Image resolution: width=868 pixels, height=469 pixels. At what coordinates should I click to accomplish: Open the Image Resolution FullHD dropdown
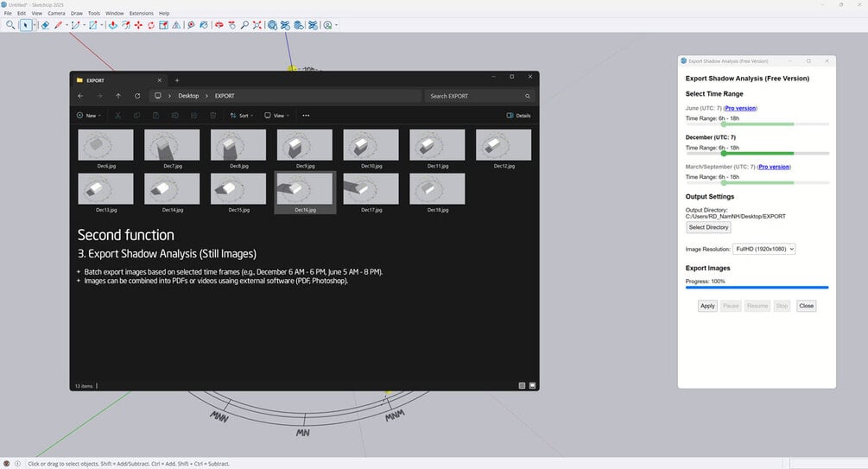(764, 249)
